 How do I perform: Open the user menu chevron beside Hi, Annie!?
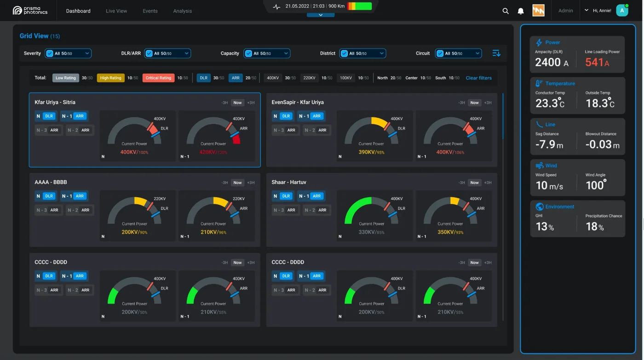tap(586, 10)
